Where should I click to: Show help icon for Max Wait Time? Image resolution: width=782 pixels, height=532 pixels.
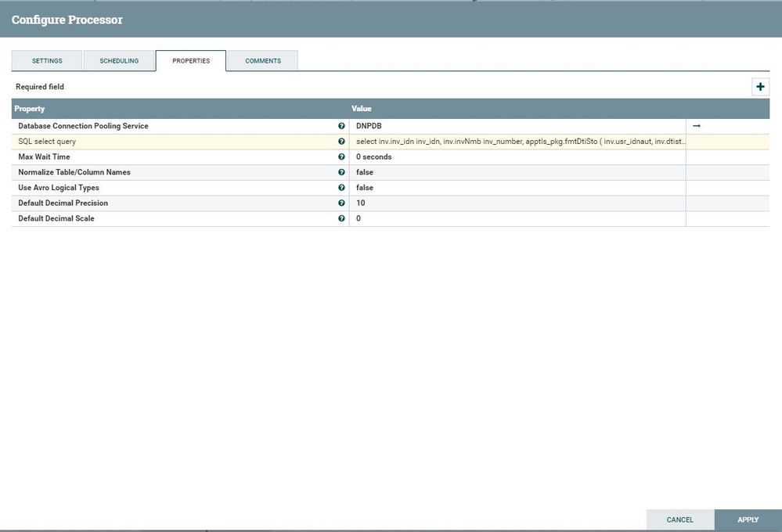pos(341,157)
